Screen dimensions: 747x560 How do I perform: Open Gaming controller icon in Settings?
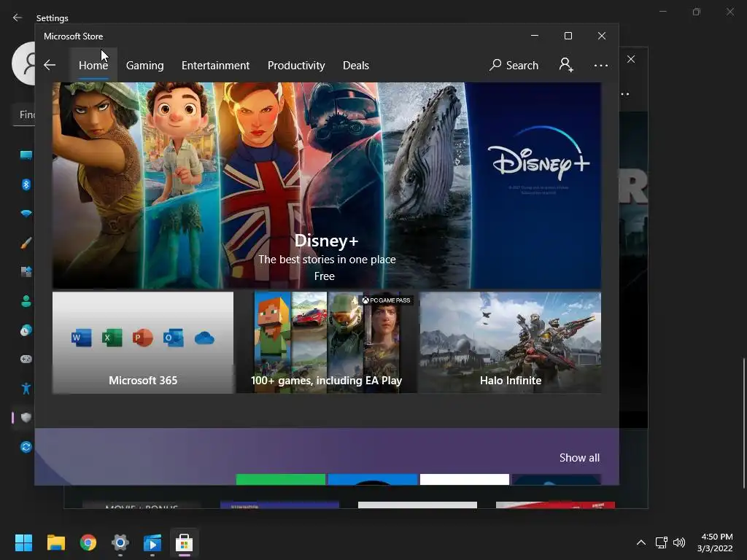[26, 359]
